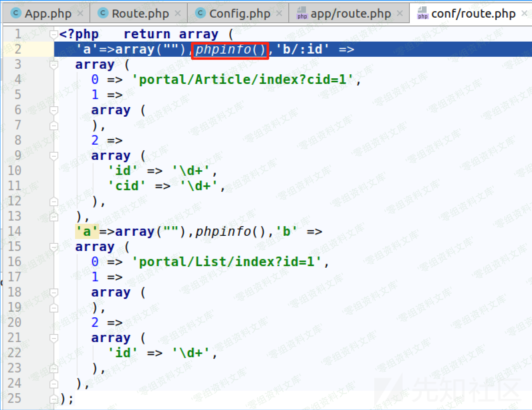The image size is (532, 410).
Task: Click the app/route.php PHP file icon
Action: 302,13
